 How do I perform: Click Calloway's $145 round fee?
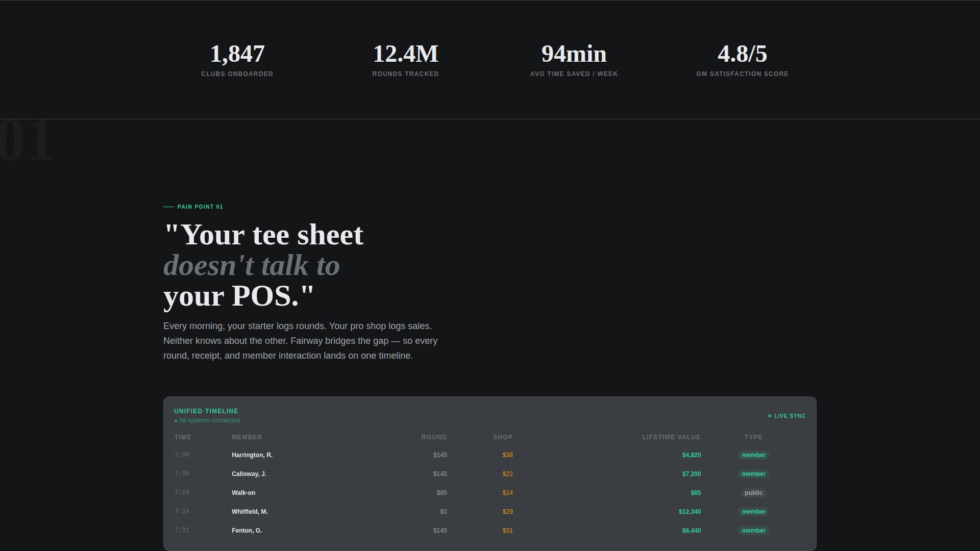point(440,474)
